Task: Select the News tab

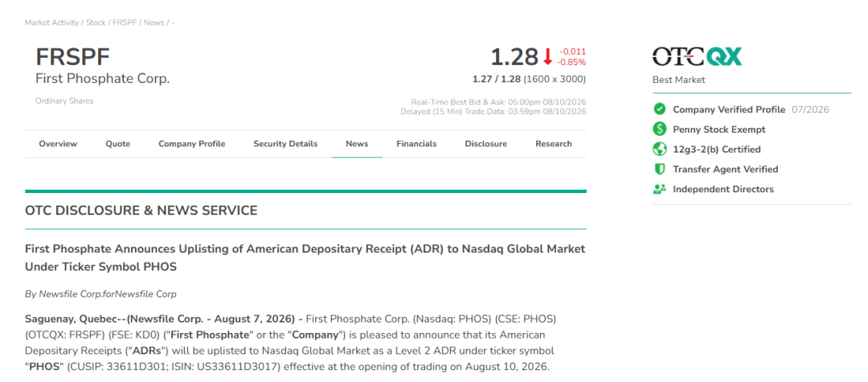Action: click(x=357, y=144)
